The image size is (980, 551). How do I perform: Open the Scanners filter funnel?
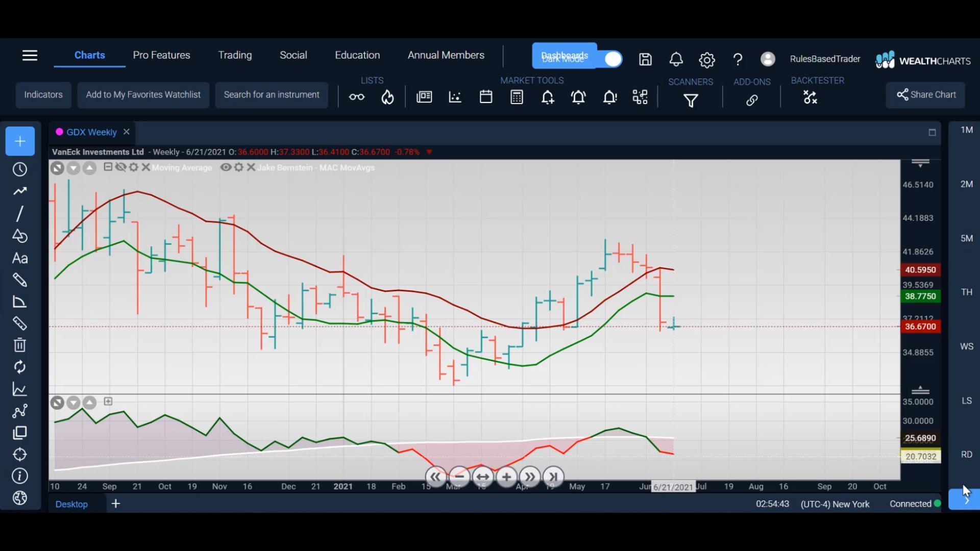pyautogui.click(x=691, y=101)
